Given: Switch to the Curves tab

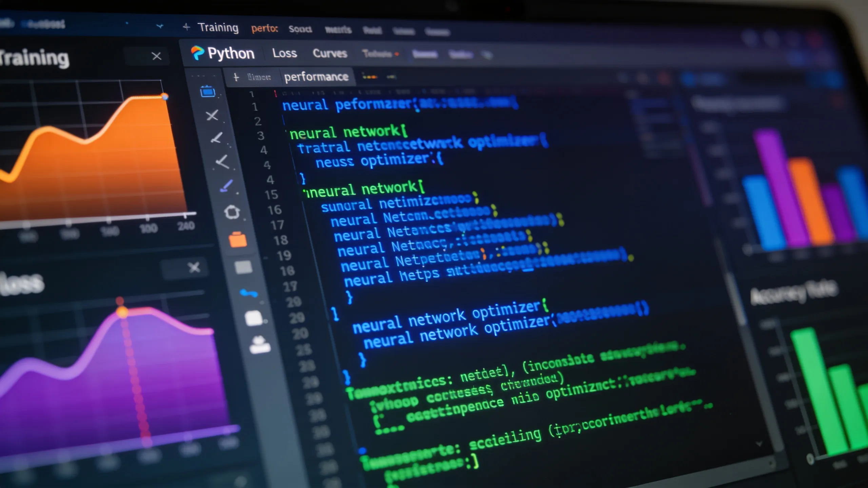Looking at the screenshot, I should point(330,54).
